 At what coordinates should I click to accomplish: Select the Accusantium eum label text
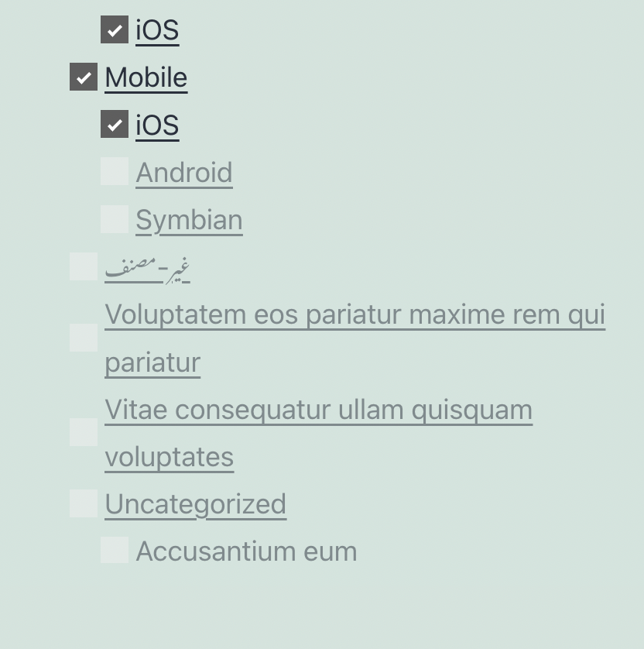247,550
